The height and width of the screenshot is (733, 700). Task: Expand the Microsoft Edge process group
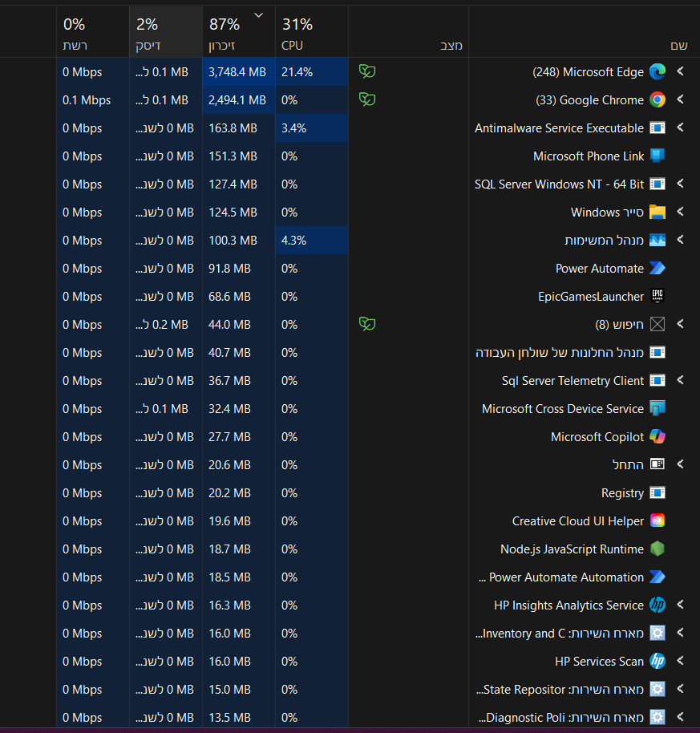point(681,72)
